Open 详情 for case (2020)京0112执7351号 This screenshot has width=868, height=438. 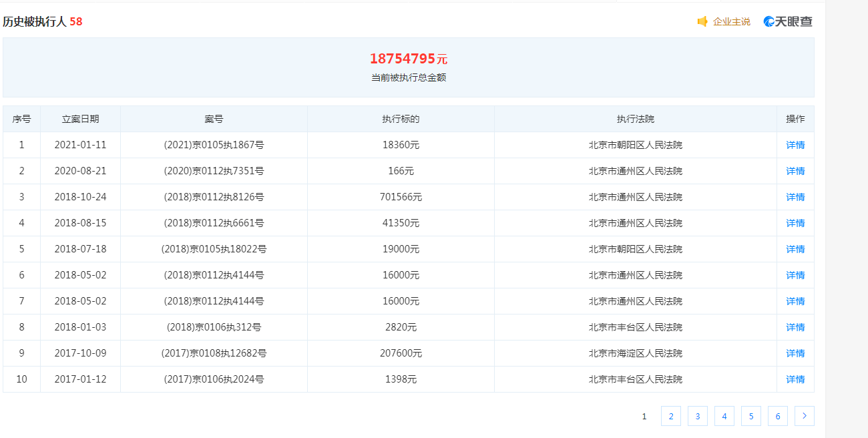point(795,171)
